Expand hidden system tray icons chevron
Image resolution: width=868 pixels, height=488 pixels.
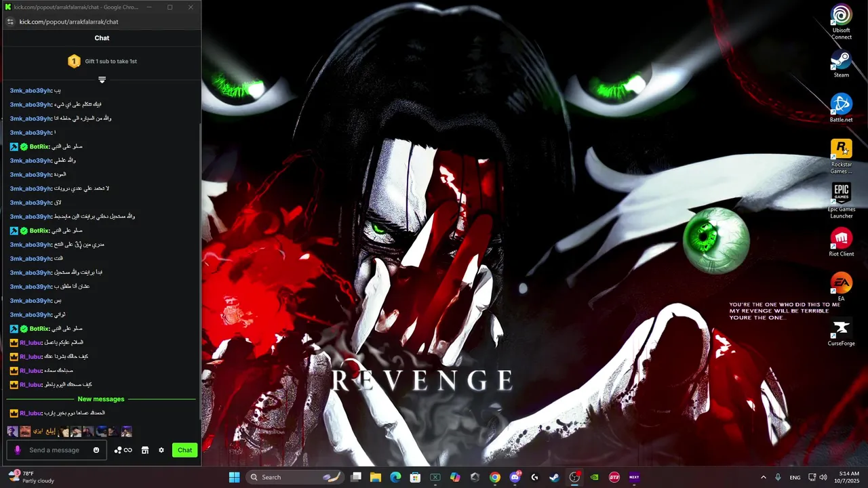point(763,477)
